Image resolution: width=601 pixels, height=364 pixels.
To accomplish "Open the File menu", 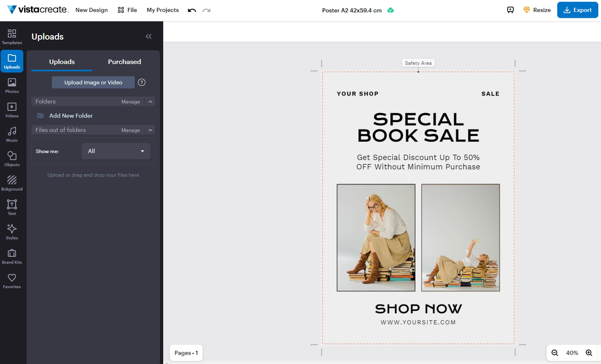I will pos(127,10).
